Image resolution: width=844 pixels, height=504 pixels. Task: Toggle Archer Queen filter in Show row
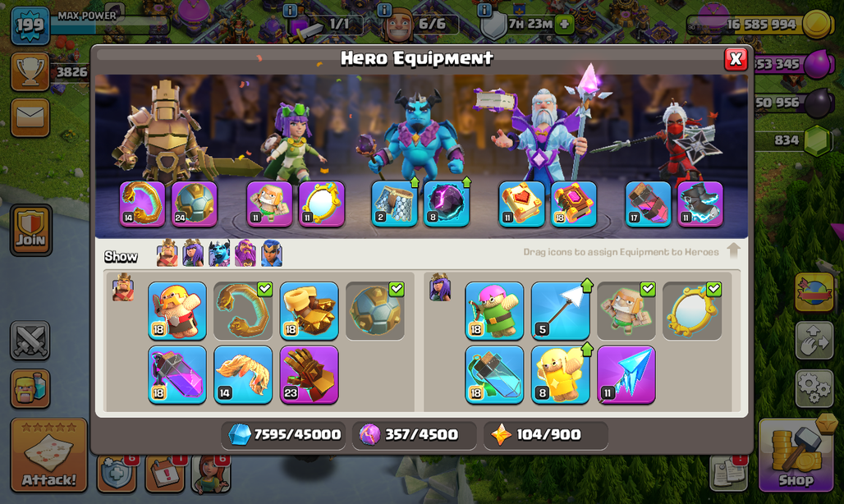pos(193,254)
